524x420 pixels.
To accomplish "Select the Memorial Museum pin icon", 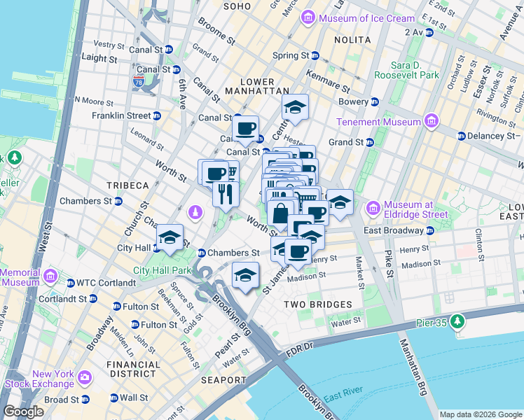I will tap(50, 276).
